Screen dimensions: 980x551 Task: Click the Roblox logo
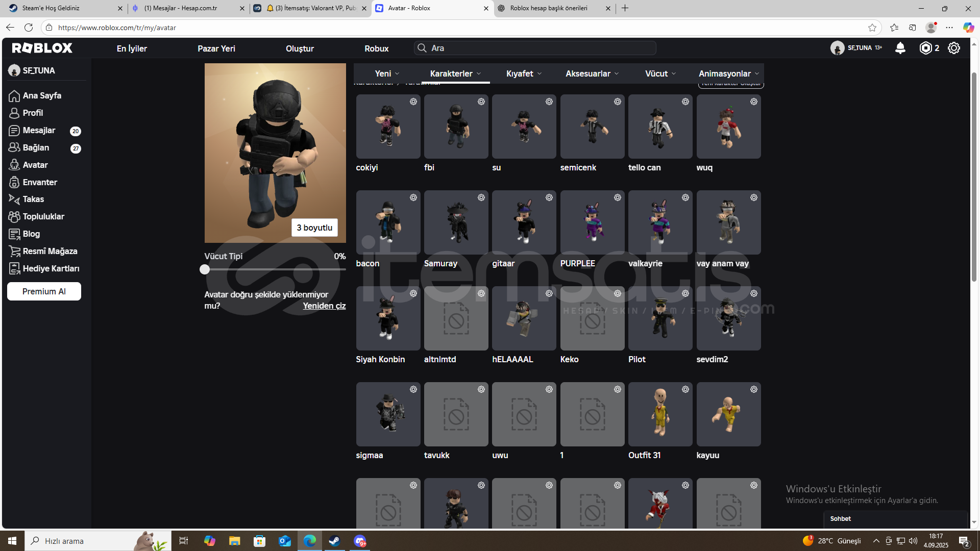[x=42, y=48]
